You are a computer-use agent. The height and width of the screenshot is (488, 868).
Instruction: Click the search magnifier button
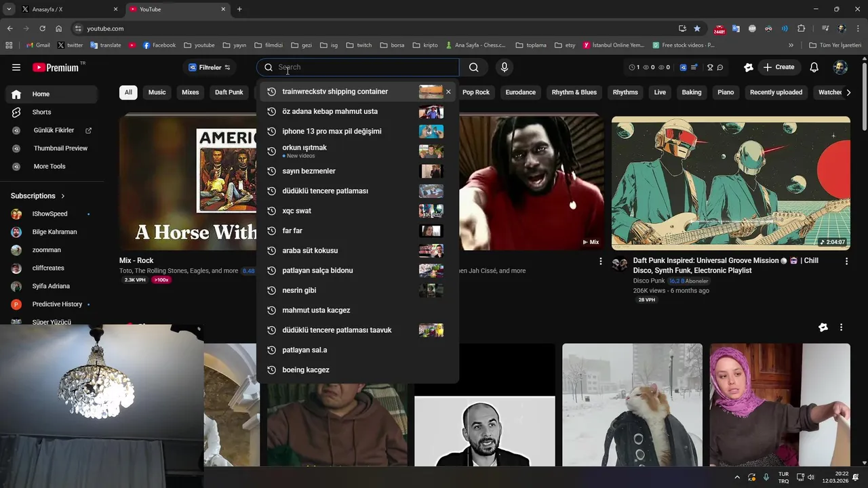pos(473,67)
